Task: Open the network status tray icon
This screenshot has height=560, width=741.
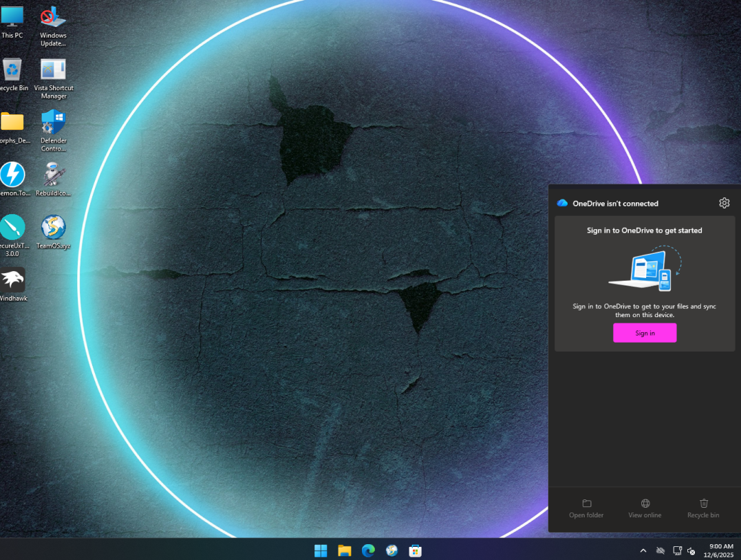Action: coord(677,550)
